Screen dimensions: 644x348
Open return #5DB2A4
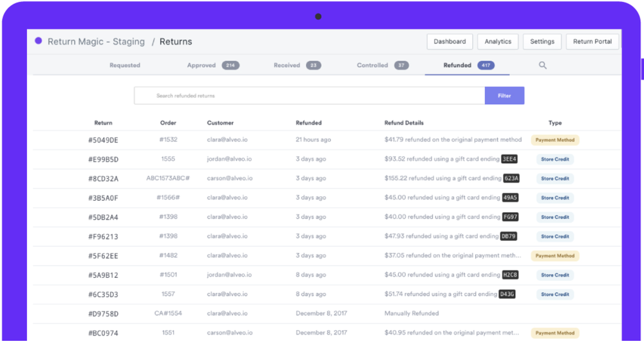pyautogui.click(x=103, y=217)
